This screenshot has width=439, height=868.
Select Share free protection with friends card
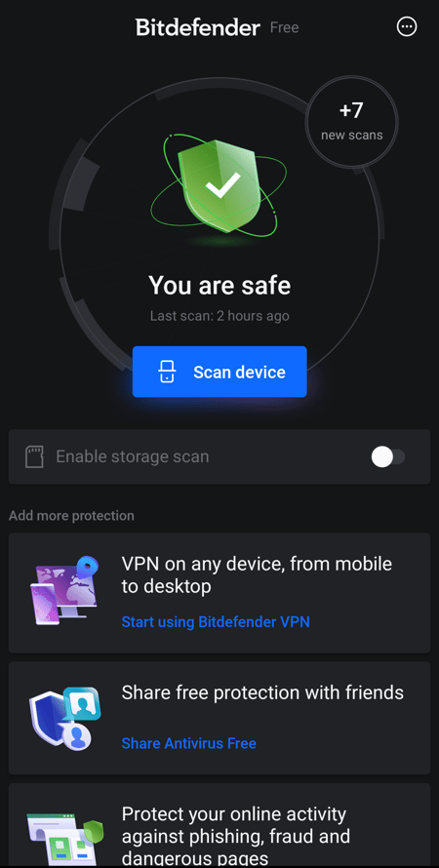click(219, 718)
